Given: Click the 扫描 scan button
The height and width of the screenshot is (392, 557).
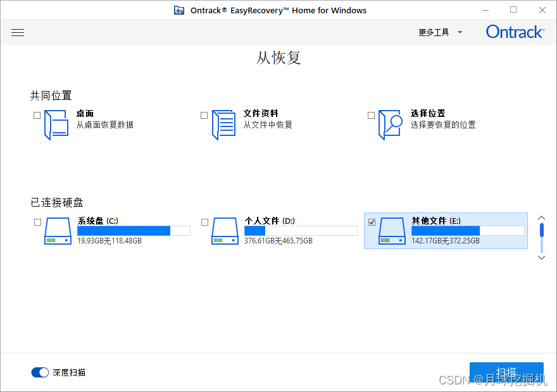Looking at the screenshot, I should (x=506, y=372).
